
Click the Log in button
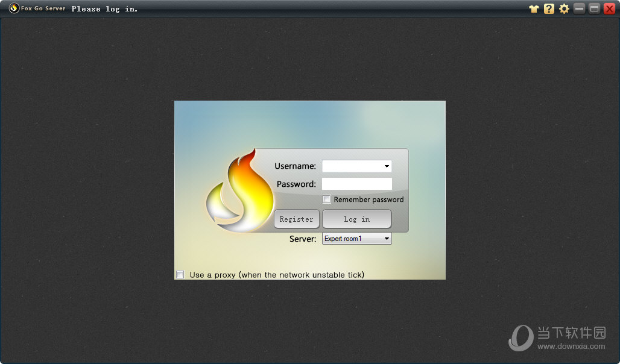point(356,219)
